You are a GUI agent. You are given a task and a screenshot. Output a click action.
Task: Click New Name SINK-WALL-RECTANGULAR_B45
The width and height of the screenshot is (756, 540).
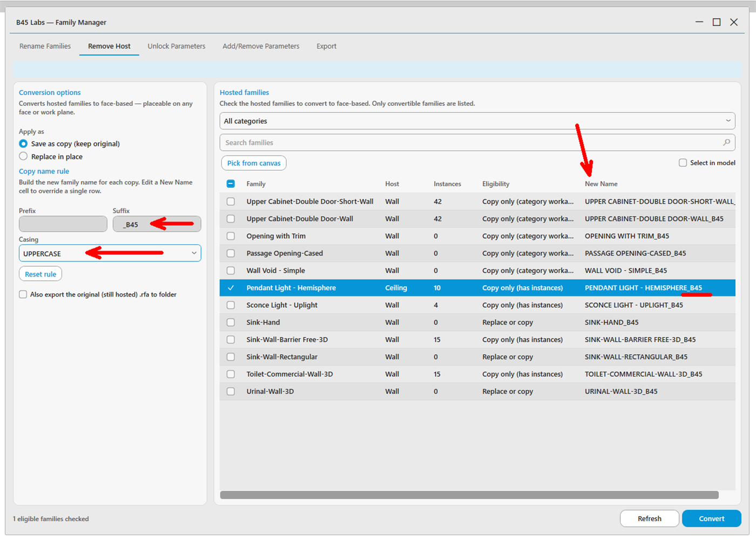click(636, 357)
